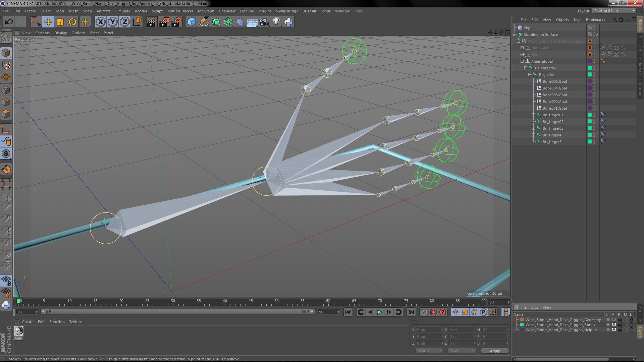Image resolution: width=644 pixels, height=362 pixels.
Task: Enable Snap S icon in left palette
Action: click(6, 154)
